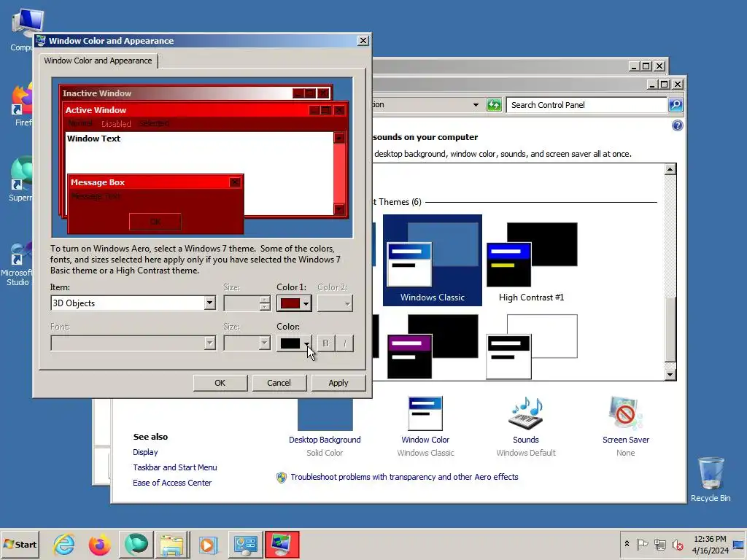The width and height of the screenshot is (747, 560).
Task: Click Cancel in Window Color dialog
Action: [279, 383]
